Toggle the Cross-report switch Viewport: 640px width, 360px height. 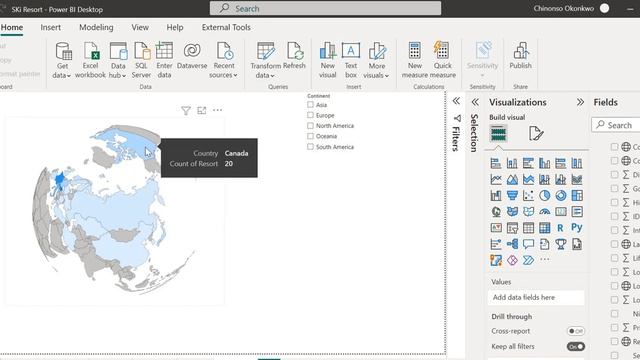[576, 331]
